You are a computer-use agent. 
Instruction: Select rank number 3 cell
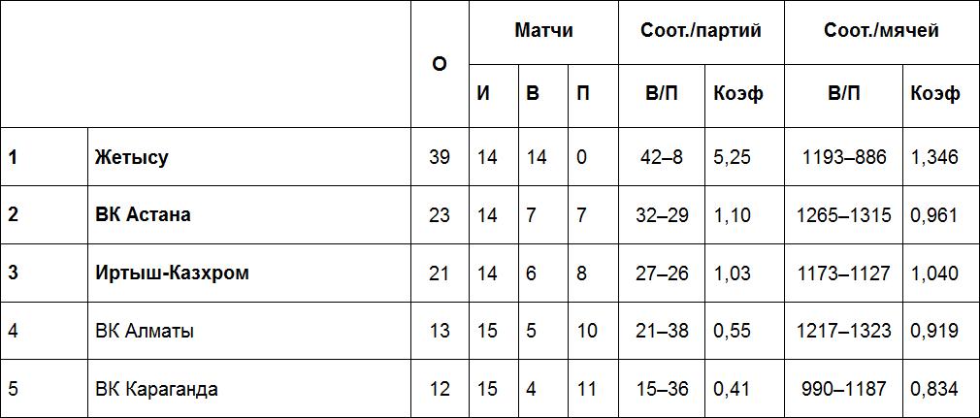click(14, 273)
